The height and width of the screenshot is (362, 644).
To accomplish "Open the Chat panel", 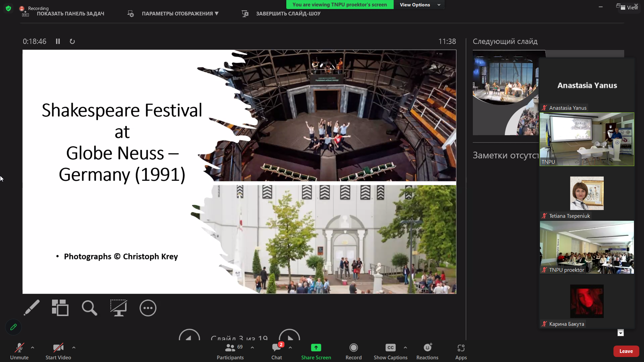I will pyautogui.click(x=277, y=351).
